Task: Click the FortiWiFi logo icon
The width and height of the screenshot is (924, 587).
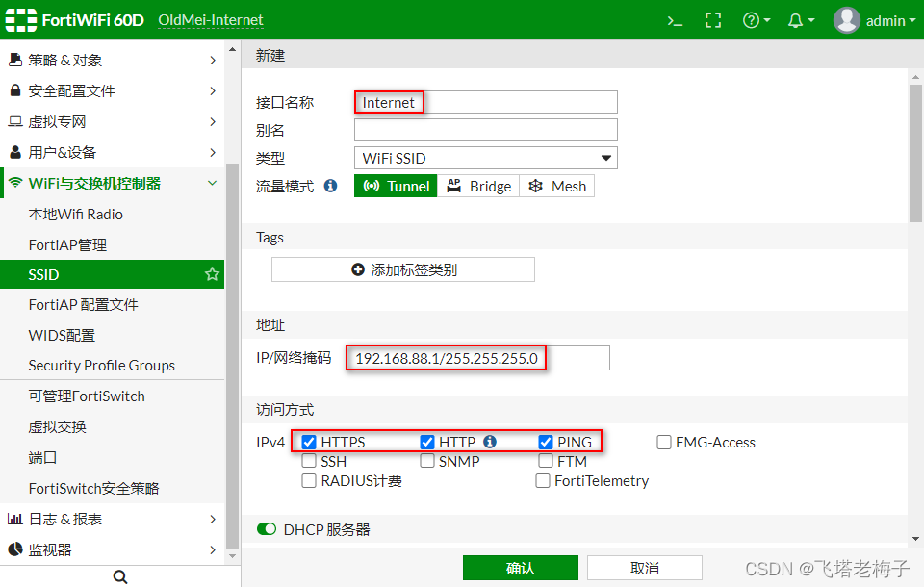Action: pos(20,20)
